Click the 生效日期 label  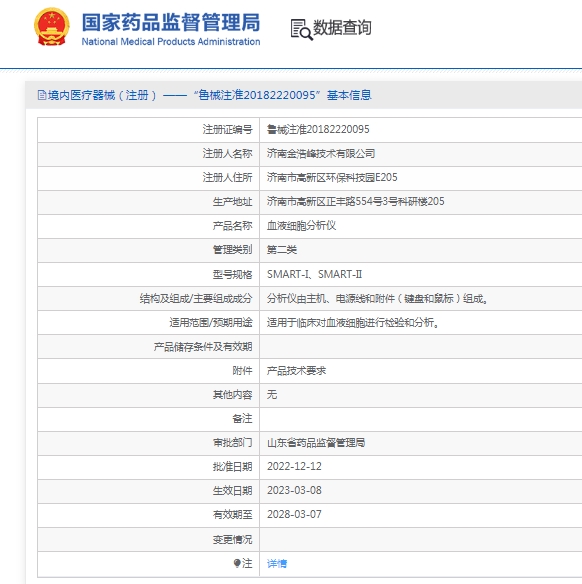(232, 491)
